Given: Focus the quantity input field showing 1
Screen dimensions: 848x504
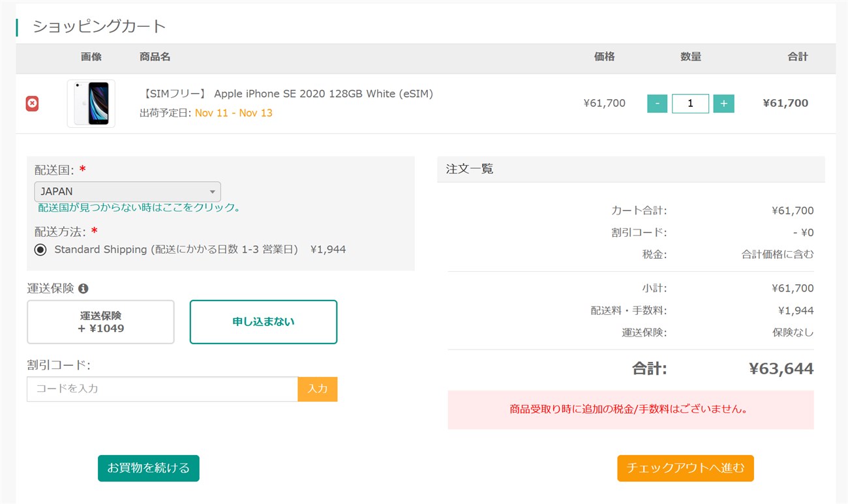Looking at the screenshot, I should pyautogui.click(x=690, y=104).
